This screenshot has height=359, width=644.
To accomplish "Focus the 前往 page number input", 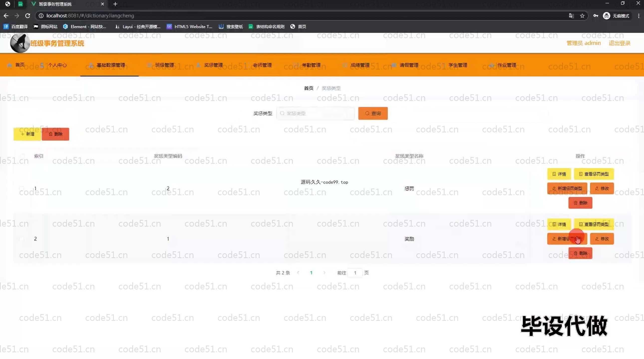I will (355, 273).
